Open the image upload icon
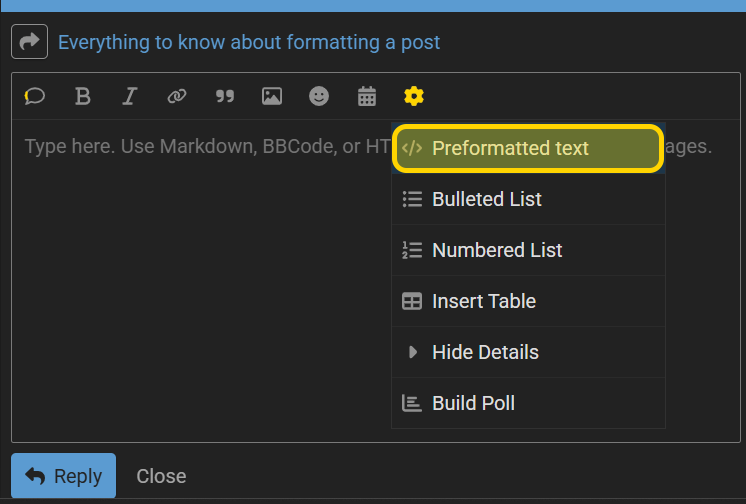Viewport: 746px width, 504px height. pos(272,97)
